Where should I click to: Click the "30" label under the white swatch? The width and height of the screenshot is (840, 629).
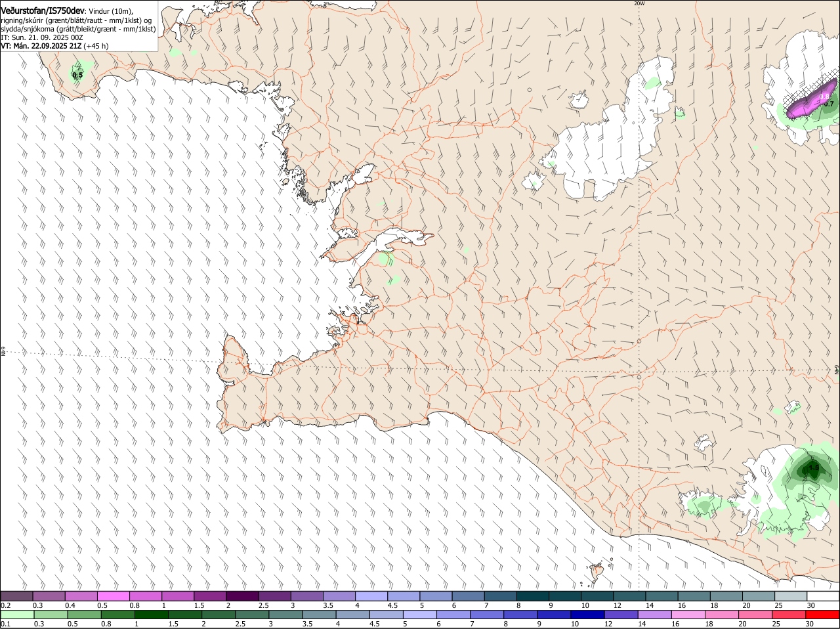pos(811,605)
